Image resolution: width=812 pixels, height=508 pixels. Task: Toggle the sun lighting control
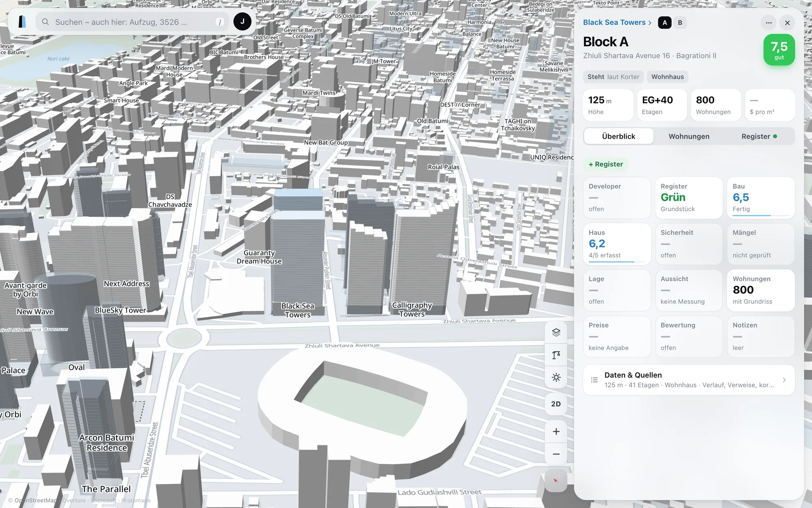tap(556, 378)
